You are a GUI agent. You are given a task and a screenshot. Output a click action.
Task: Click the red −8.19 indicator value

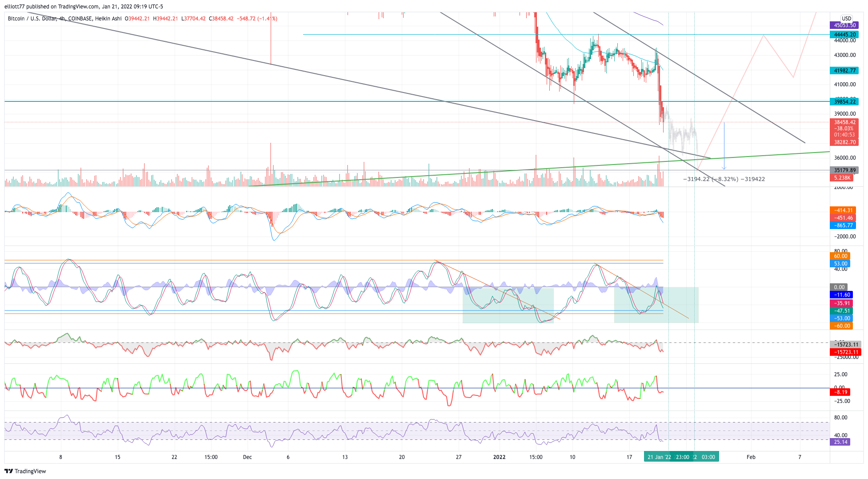pyautogui.click(x=840, y=392)
